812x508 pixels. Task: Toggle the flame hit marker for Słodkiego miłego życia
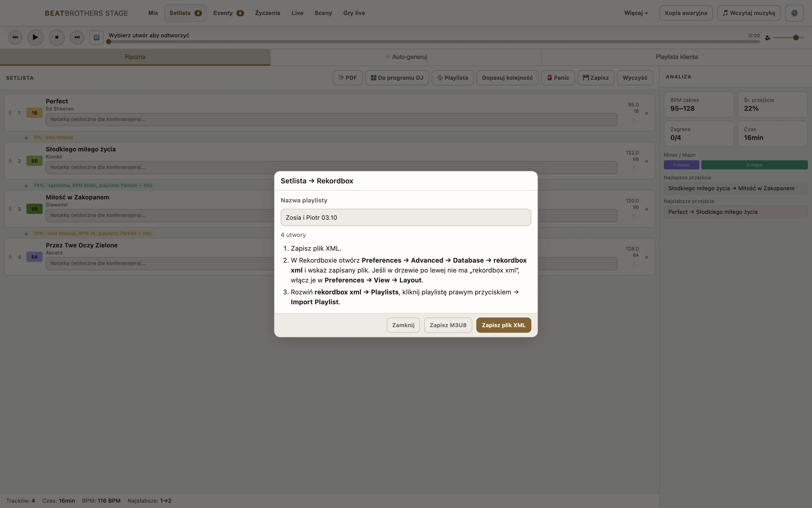[x=634, y=168]
